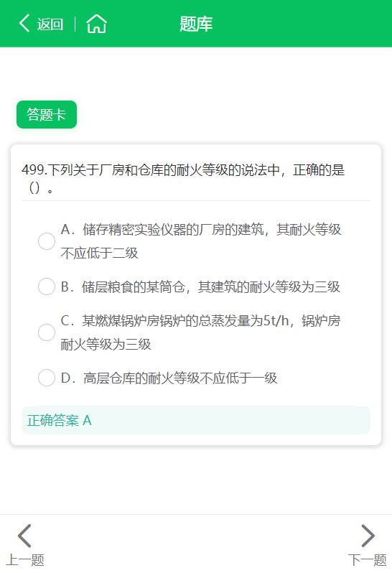Click option D text about 高层仓库
The width and height of the screenshot is (392, 573).
click(169, 378)
